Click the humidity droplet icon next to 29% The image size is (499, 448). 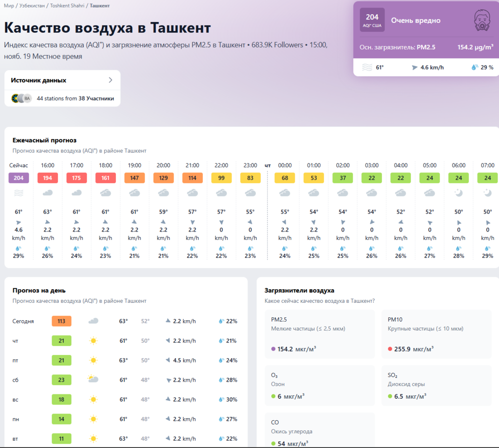[x=473, y=67]
